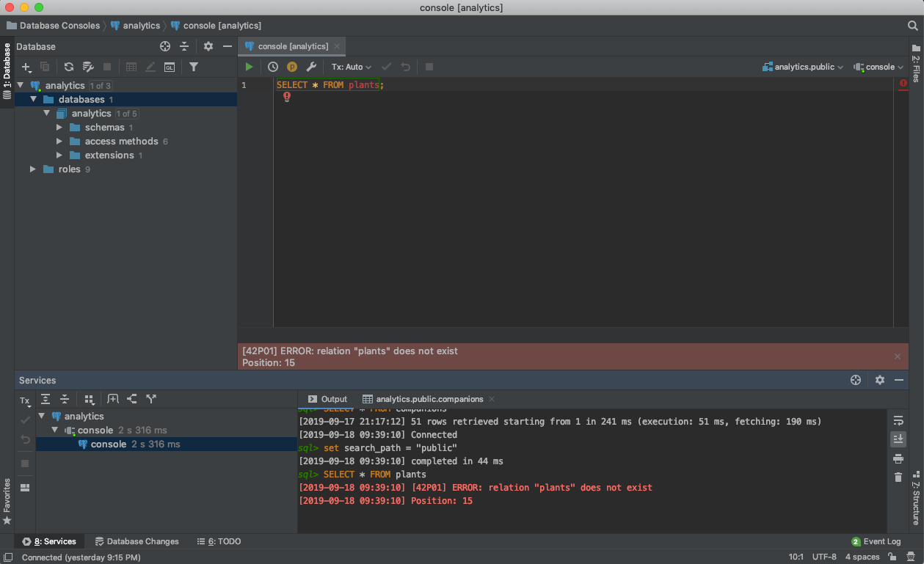Open console settings wrench icon
Image resolution: width=924 pixels, height=564 pixels.
pos(311,67)
